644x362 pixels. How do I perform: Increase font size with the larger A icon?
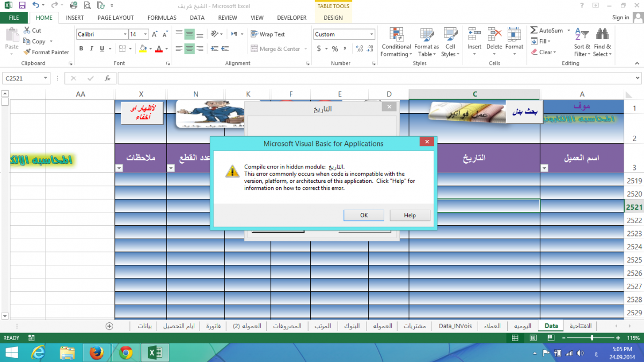click(155, 34)
